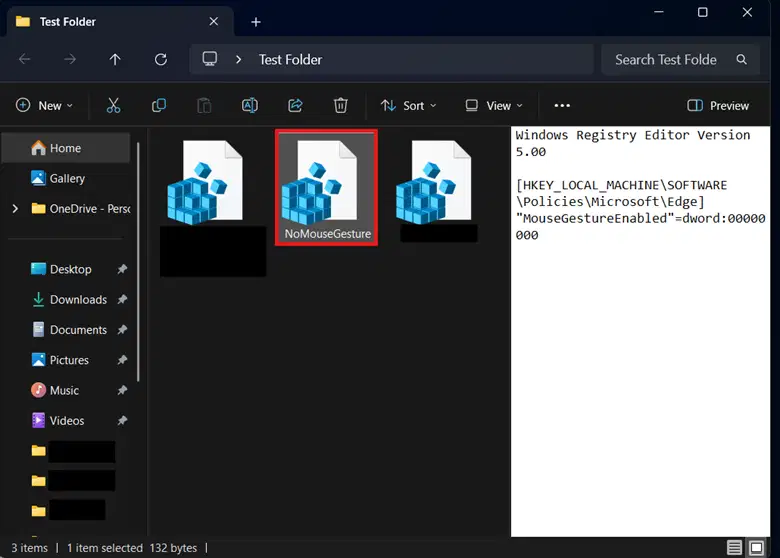The width and height of the screenshot is (780, 558).
Task: Open the View dropdown
Action: (x=493, y=105)
